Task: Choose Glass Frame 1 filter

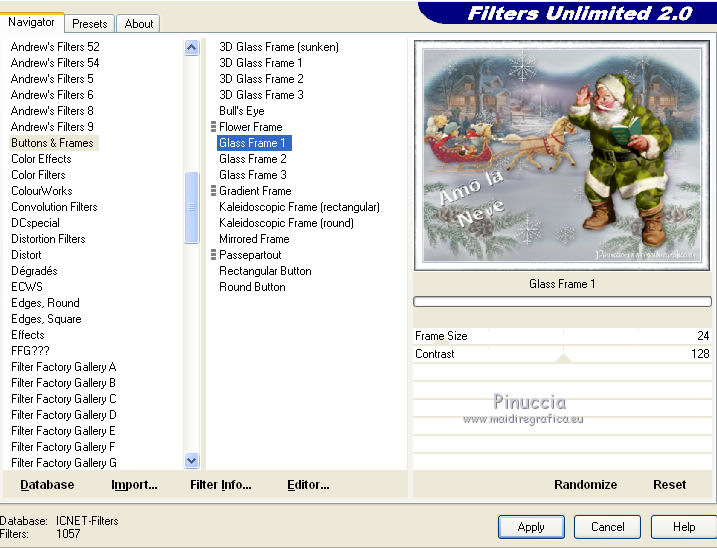Action: (254, 143)
